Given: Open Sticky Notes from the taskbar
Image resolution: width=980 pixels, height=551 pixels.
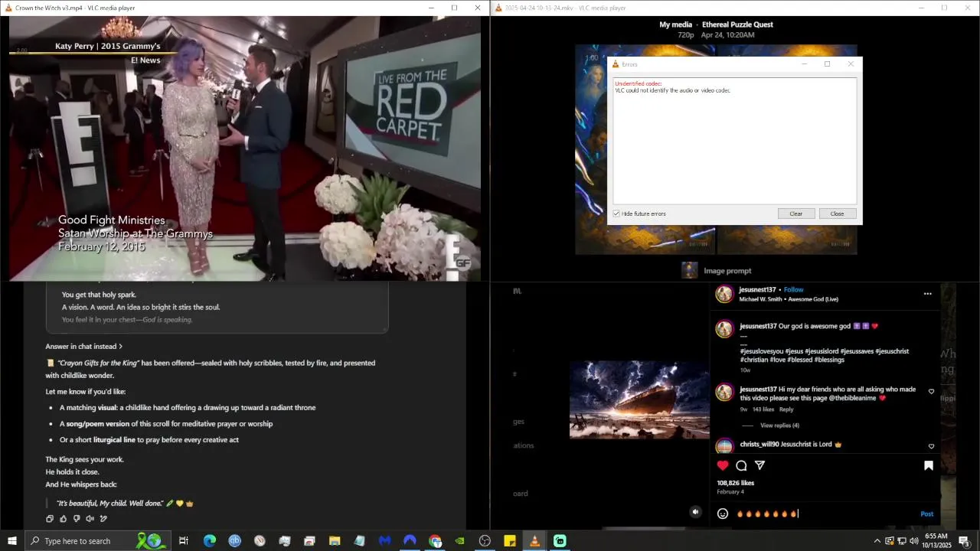Looking at the screenshot, I should [x=510, y=541].
